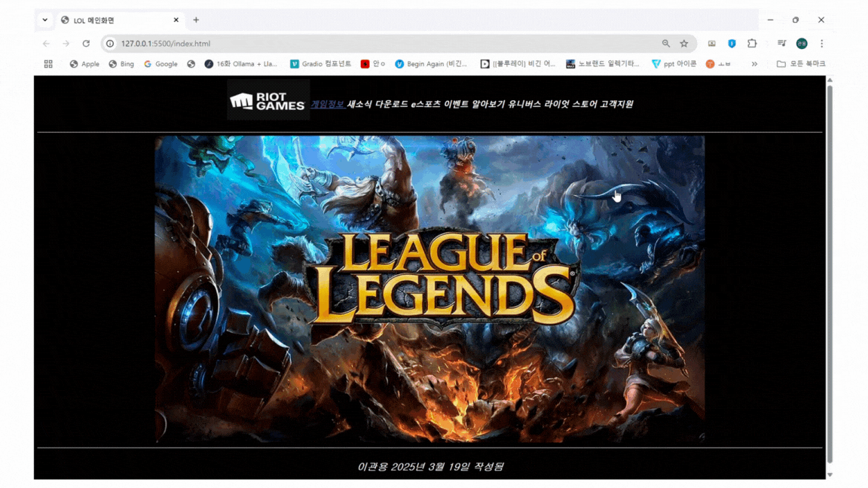Open Chrome's three-dot menu
868x488 pixels.
821,43
